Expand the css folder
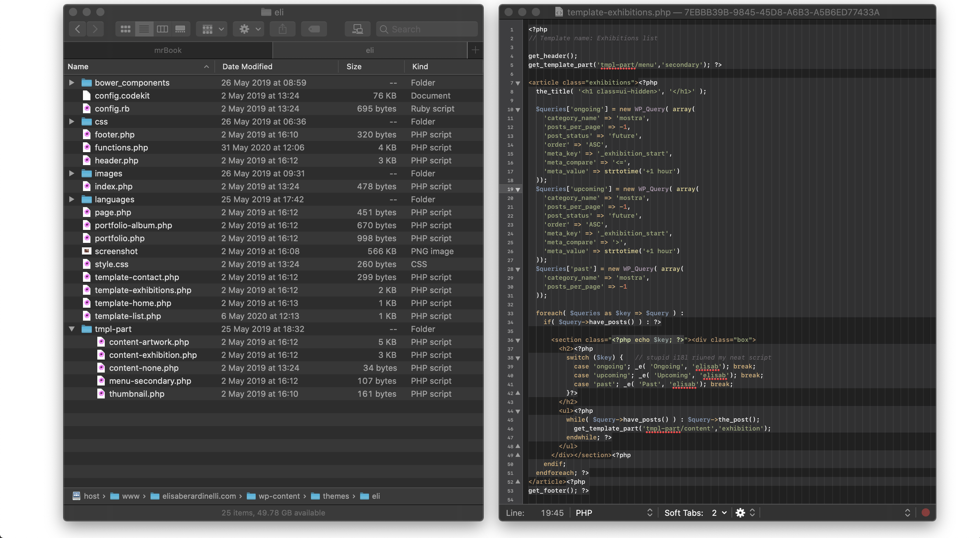Screen dimensions: 980x538 click(72, 121)
